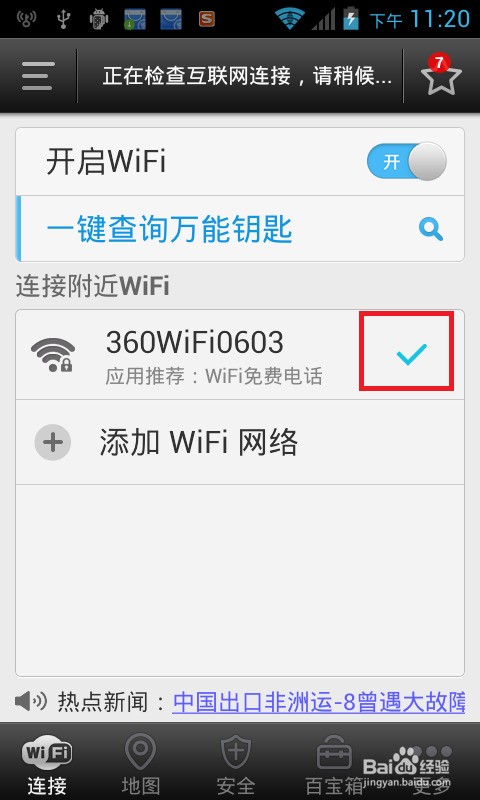The width and height of the screenshot is (480, 800).
Task: Tap the star icon with badge 7
Action: (x=441, y=75)
